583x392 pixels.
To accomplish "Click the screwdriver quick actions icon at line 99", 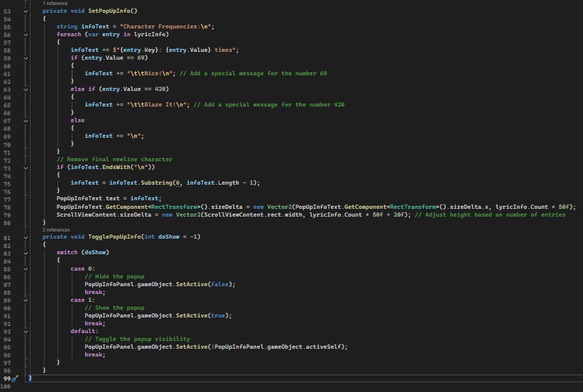I will tap(16, 379).
